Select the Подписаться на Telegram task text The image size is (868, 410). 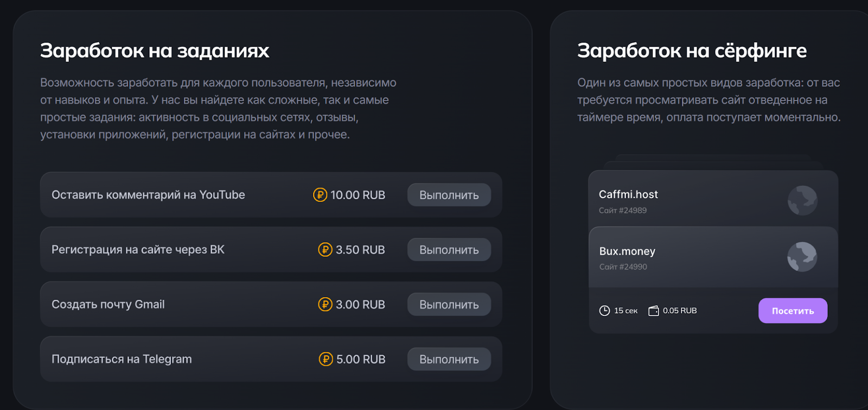pyautogui.click(x=122, y=359)
